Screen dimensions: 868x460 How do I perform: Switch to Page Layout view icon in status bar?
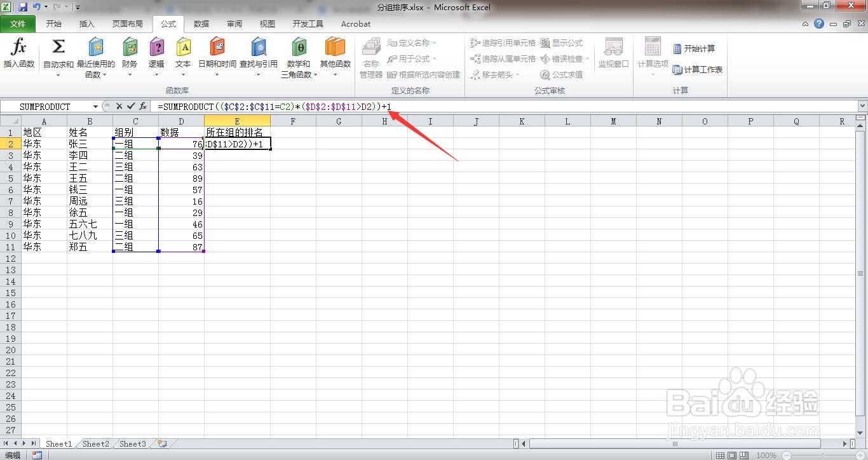pos(732,455)
